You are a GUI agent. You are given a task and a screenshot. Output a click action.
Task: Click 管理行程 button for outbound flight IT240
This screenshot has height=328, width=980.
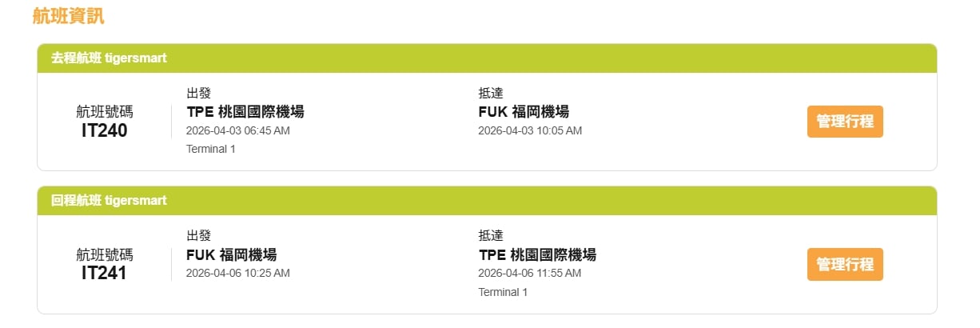[845, 122]
